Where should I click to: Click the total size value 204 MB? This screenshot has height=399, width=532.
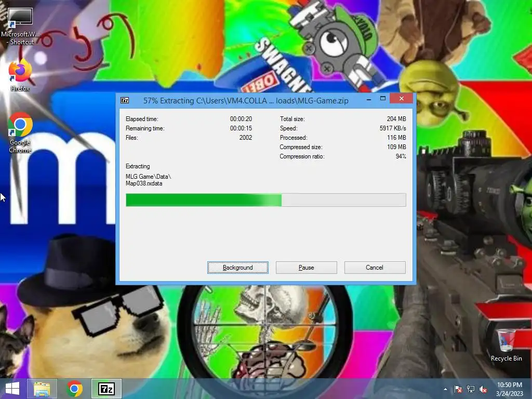pos(396,119)
